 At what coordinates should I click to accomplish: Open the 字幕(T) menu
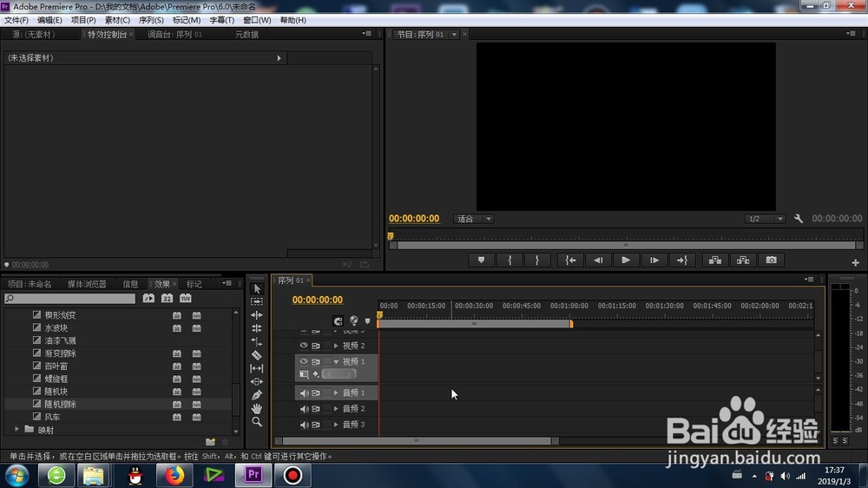click(221, 20)
